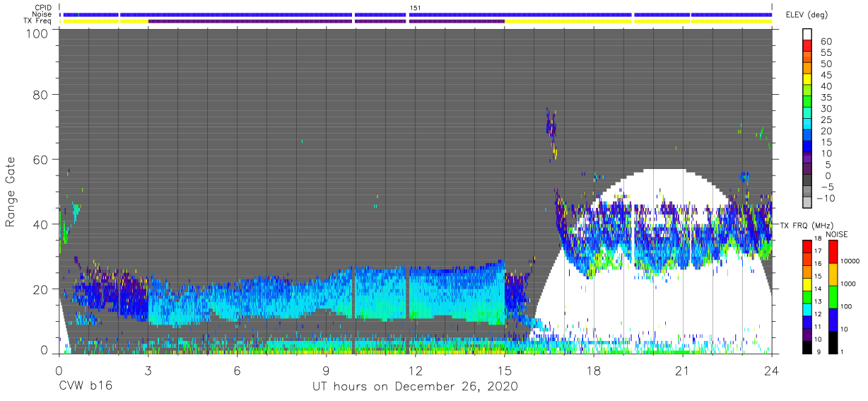868x401 pixels.
Task: Click the y-axis tick label '40'
Action: pyautogui.click(x=40, y=224)
